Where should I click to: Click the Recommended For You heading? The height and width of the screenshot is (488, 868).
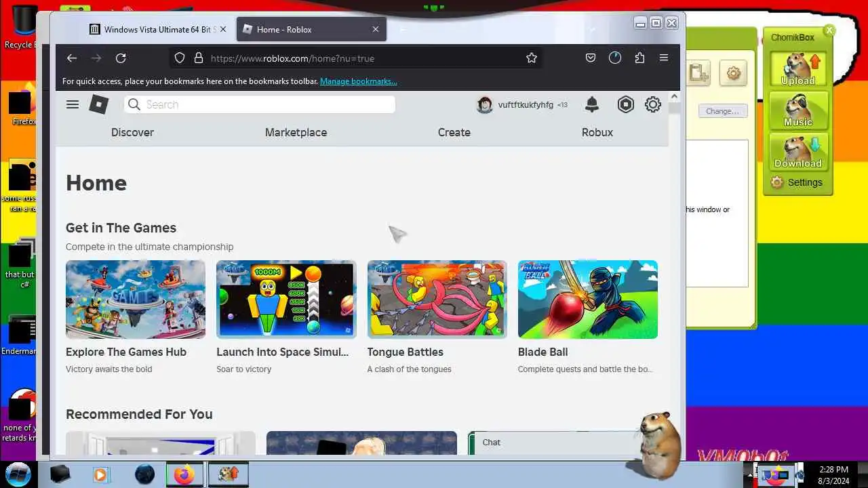[x=139, y=414]
